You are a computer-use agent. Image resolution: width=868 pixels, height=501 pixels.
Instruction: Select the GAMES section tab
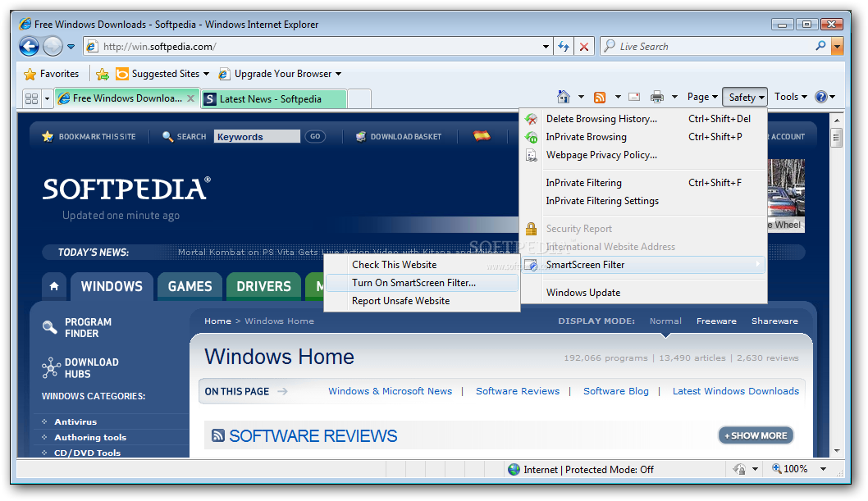[x=190, y=286]
